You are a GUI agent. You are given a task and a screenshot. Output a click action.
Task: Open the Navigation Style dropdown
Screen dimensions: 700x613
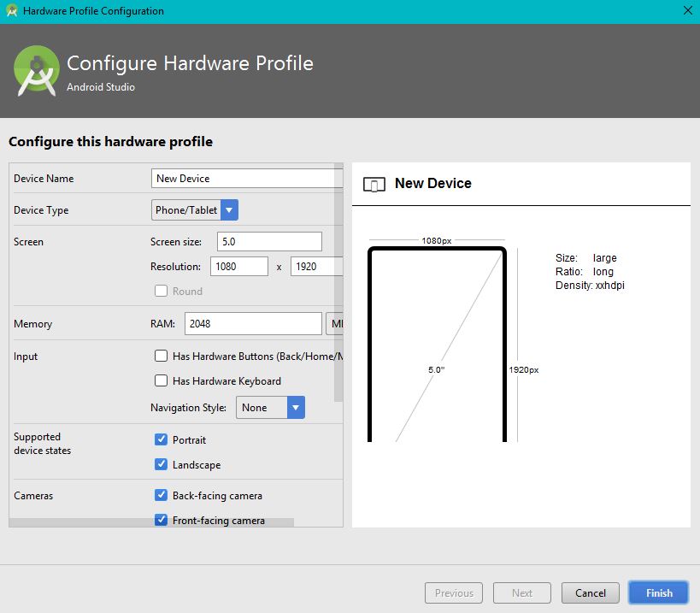click(x=270, y=407)
